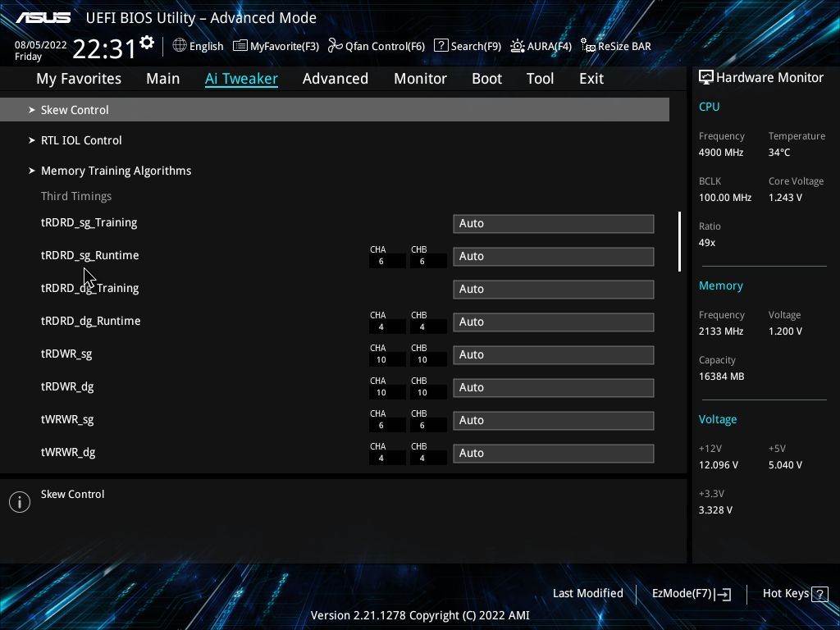Open the Tool tab
The height and width of the screenshot is (630, 840).
click(x=540, y=79)
